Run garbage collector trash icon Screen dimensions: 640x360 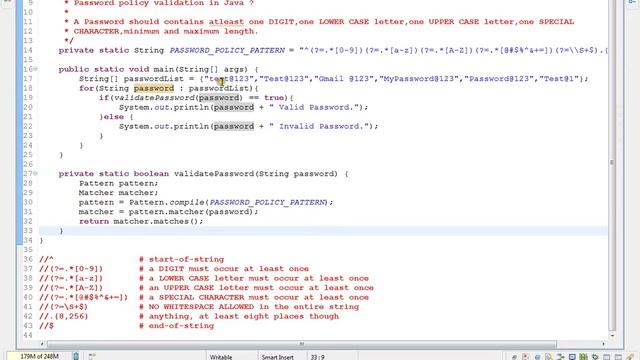pyautogui.click(x=76, y=356)
